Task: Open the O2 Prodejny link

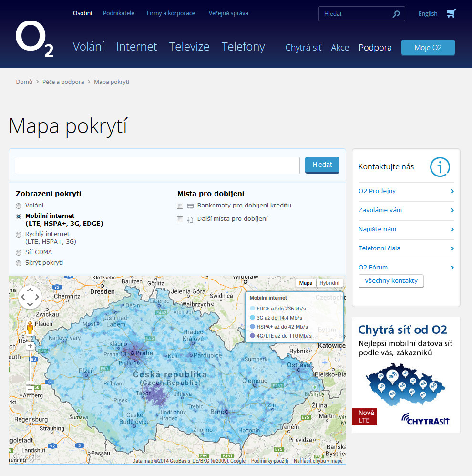Action: (377, 191)
